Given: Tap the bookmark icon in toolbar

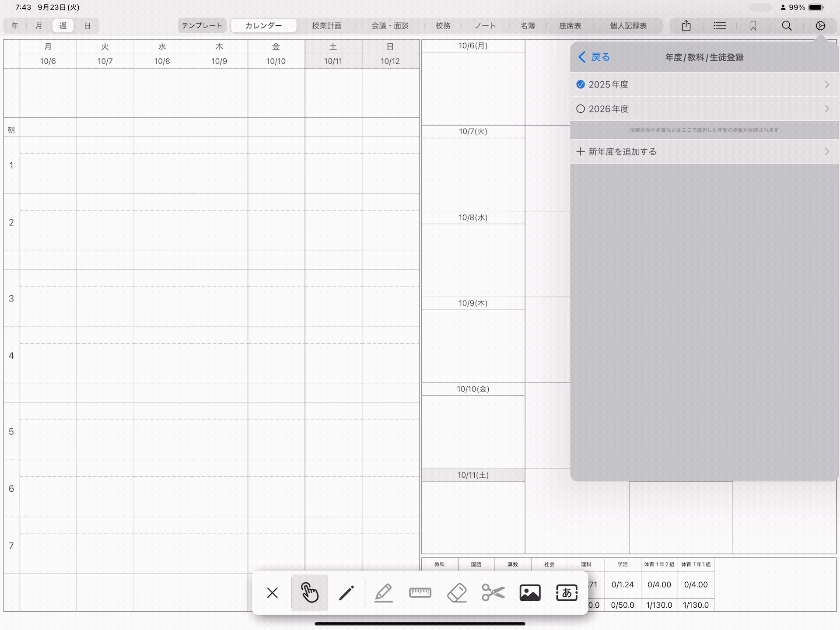Looking at the screenshot, I should click(753, 26).
